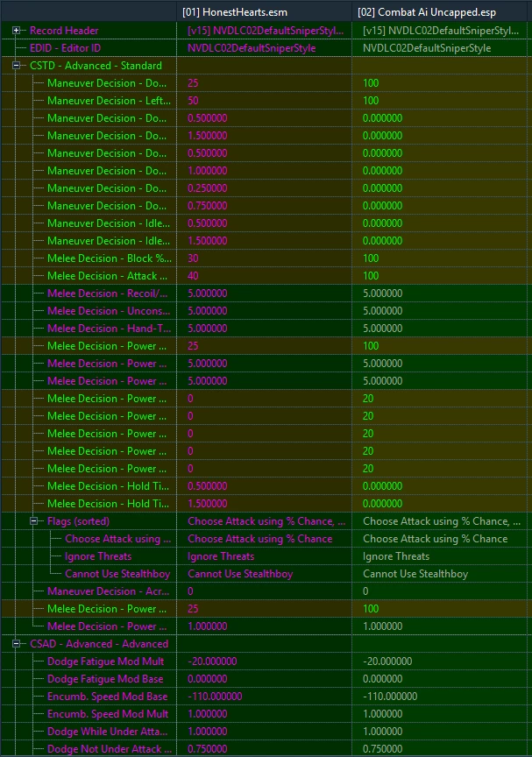Select the Melee Decision - Block % row
The height and width of the screenshot is (757, 532).
tap(266, 258)
